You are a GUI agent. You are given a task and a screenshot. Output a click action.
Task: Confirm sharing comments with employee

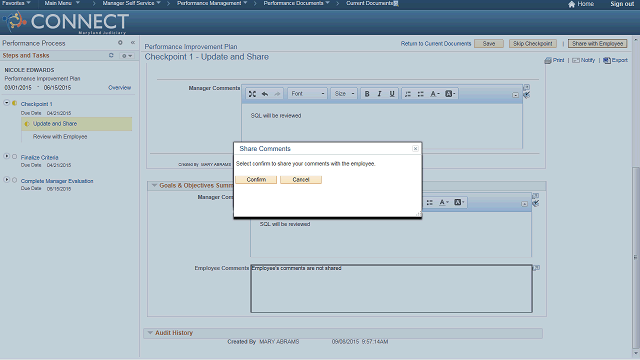point(256,180)
